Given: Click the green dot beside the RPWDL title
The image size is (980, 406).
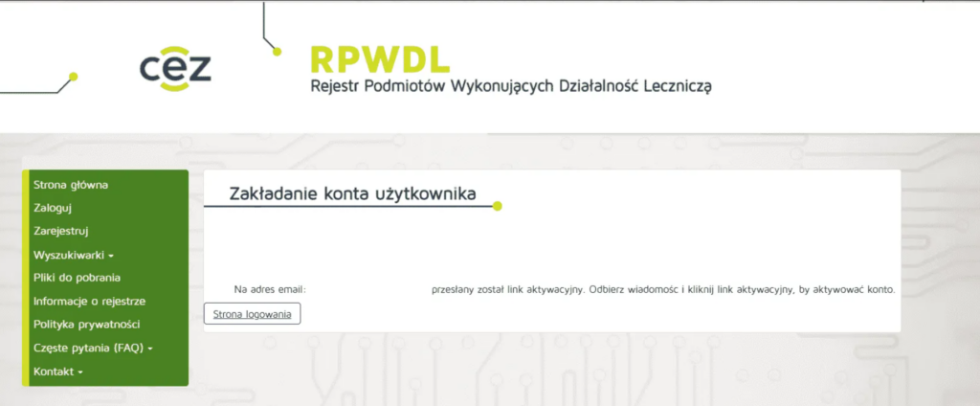Looking at the screenshot, I should [278, 51].
